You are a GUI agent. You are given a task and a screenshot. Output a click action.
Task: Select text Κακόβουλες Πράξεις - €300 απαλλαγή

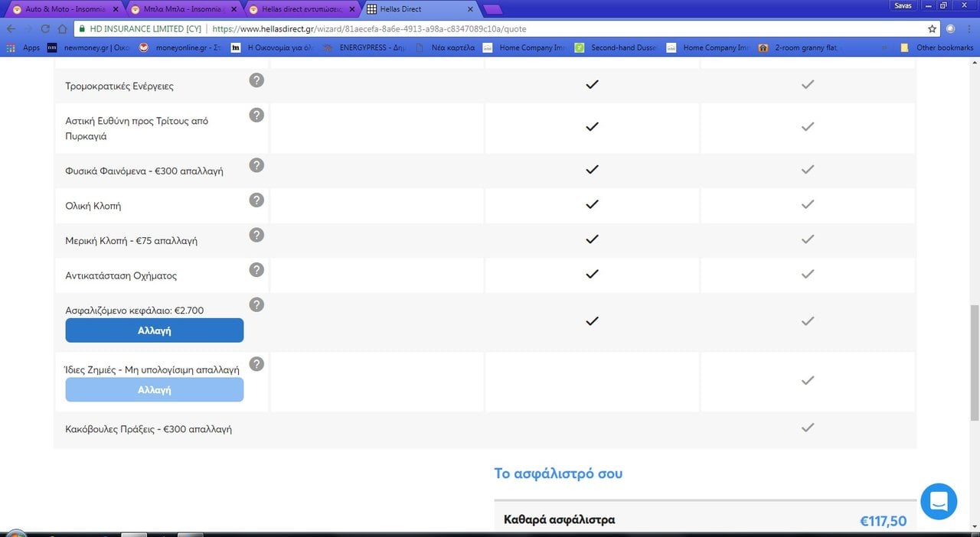pyautogui.click(x=149, y=429)
